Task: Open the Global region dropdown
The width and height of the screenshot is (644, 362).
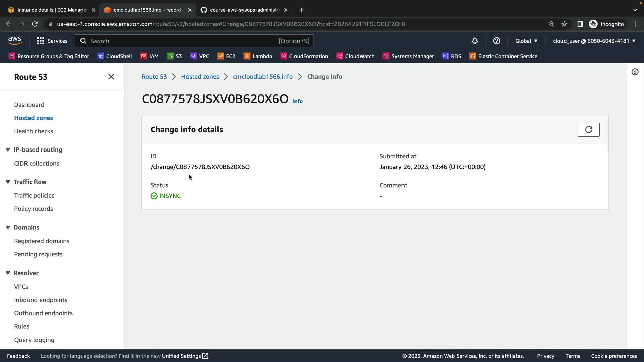Action: [526, 41]
